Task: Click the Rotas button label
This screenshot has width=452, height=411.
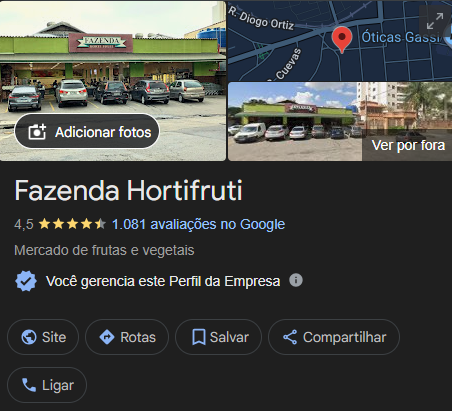Action: [x=138, y=337]
